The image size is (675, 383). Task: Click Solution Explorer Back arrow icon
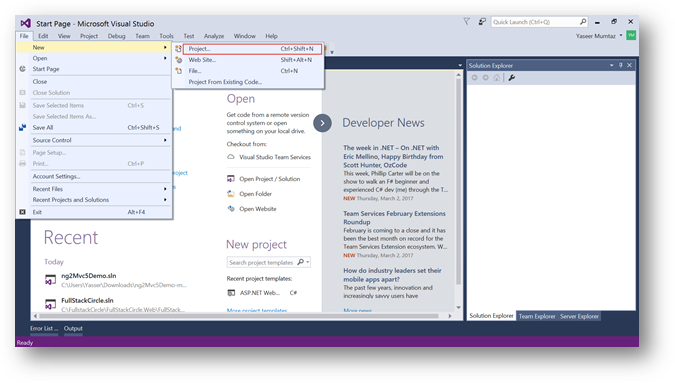[x=474, y=78]
